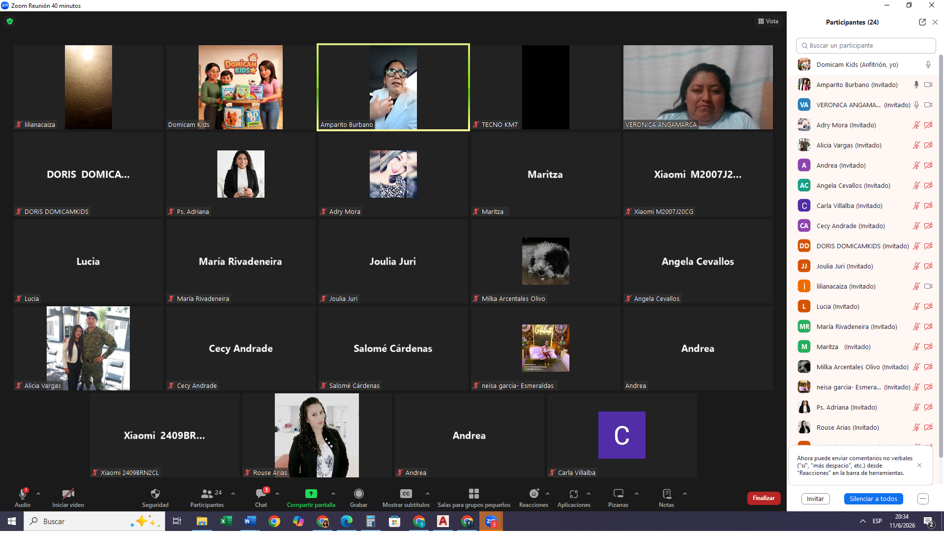The height and width of the screenshot is (560, 944).
Task: Open Task View on the taskbar
Action: (x=177, y=521)
